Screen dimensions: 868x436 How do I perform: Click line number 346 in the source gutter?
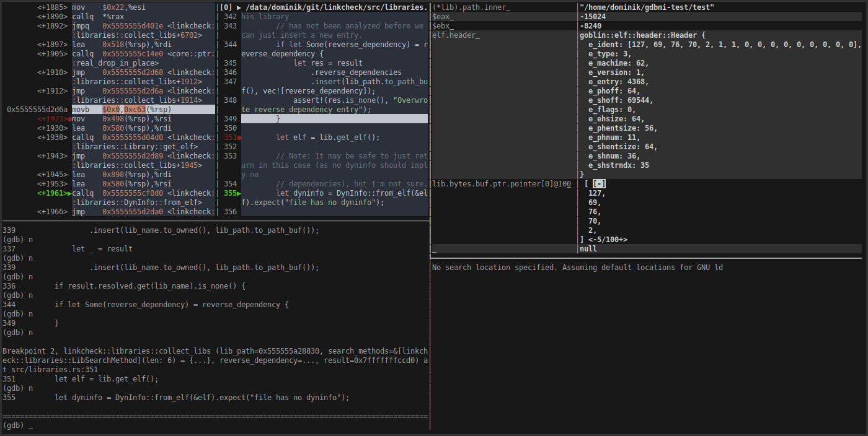(x=230, y=72)
